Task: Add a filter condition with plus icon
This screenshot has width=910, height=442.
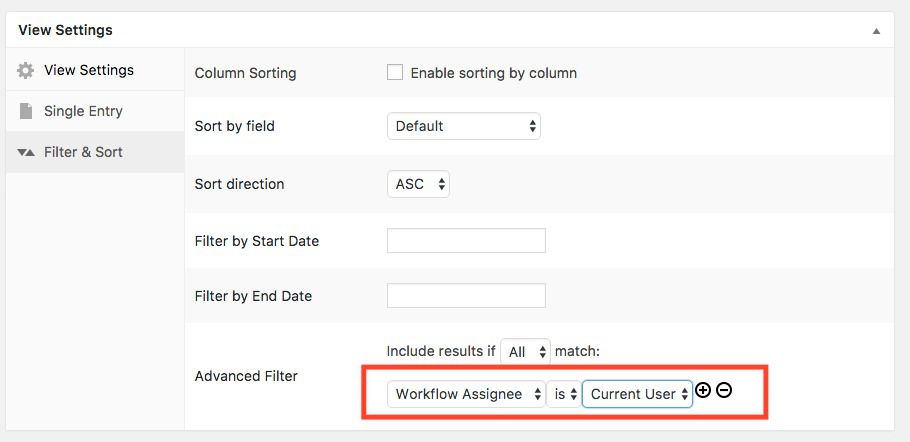Action: [703, 391]
